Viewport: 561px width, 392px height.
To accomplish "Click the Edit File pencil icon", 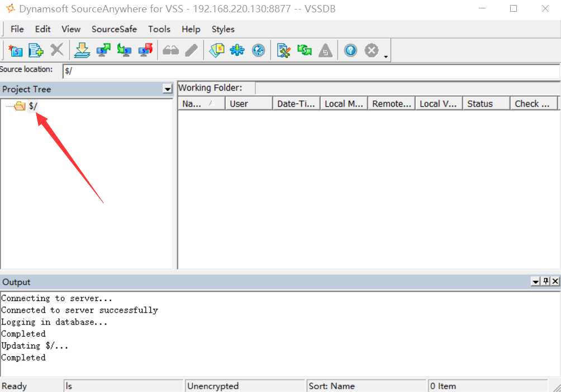I will 192,50.
